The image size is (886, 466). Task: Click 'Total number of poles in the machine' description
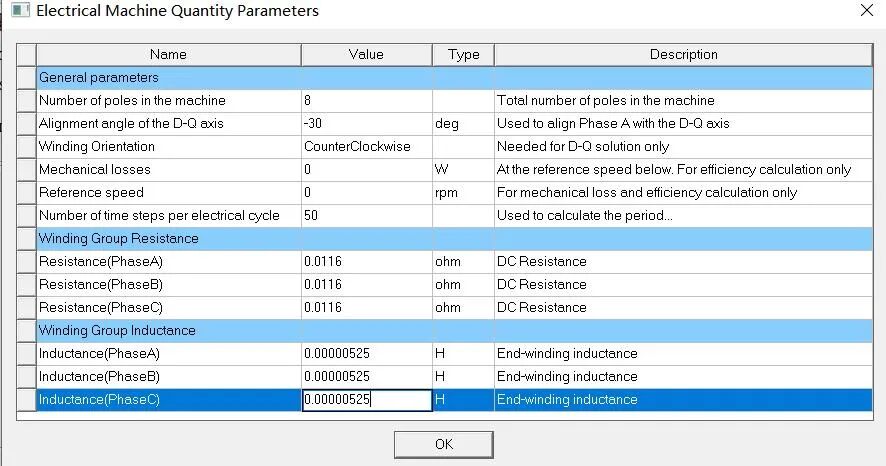[684, 101]
